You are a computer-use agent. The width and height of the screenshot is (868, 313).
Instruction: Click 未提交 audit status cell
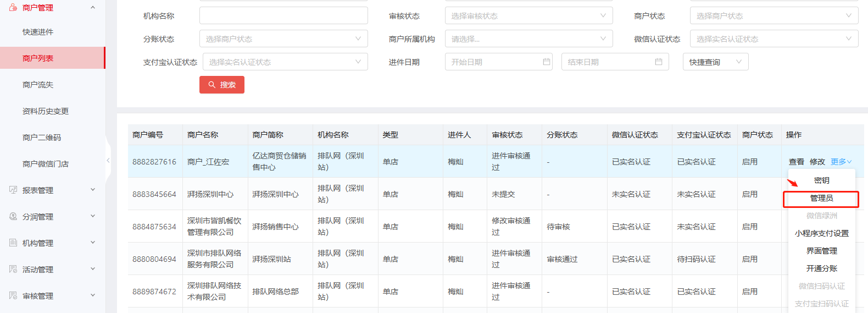503,194
